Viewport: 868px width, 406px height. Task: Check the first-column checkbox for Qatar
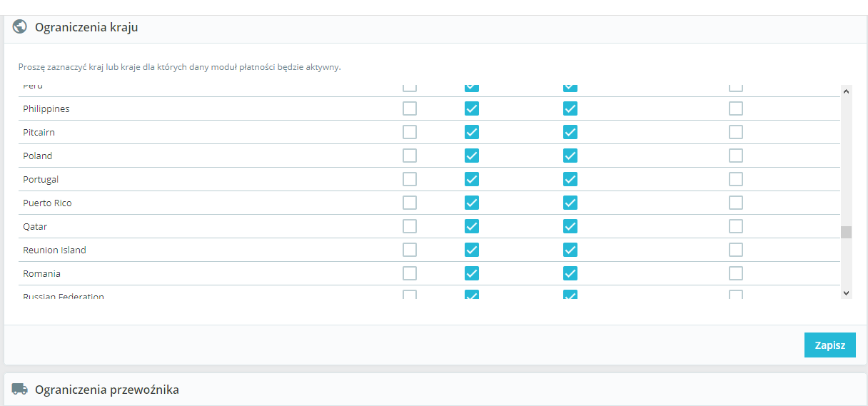pos(410,226)
